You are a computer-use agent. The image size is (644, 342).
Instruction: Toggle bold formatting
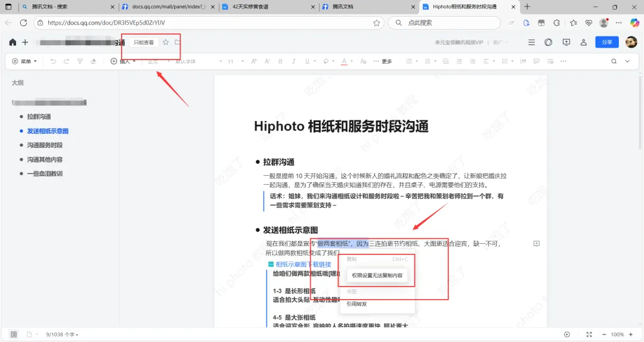point(280,61)
